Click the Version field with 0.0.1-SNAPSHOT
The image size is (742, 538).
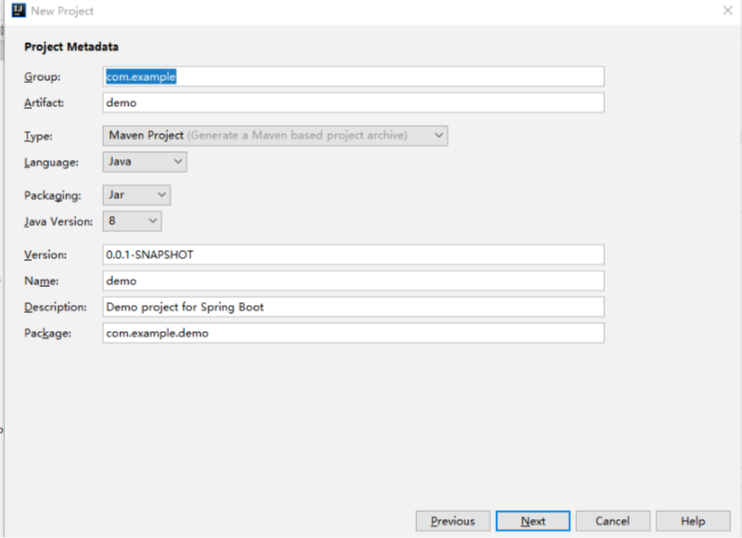pyautogui.click(x=353, y=255)
